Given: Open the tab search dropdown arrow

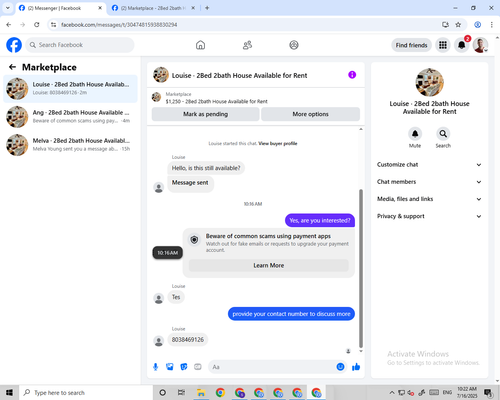Looking at the screenshot, I should (8, 8).
